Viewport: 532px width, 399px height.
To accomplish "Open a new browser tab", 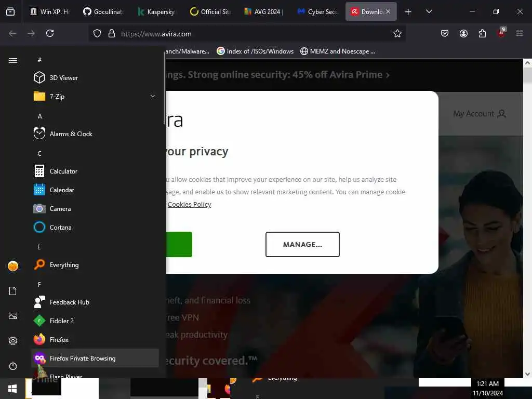I will coord(408,12).
